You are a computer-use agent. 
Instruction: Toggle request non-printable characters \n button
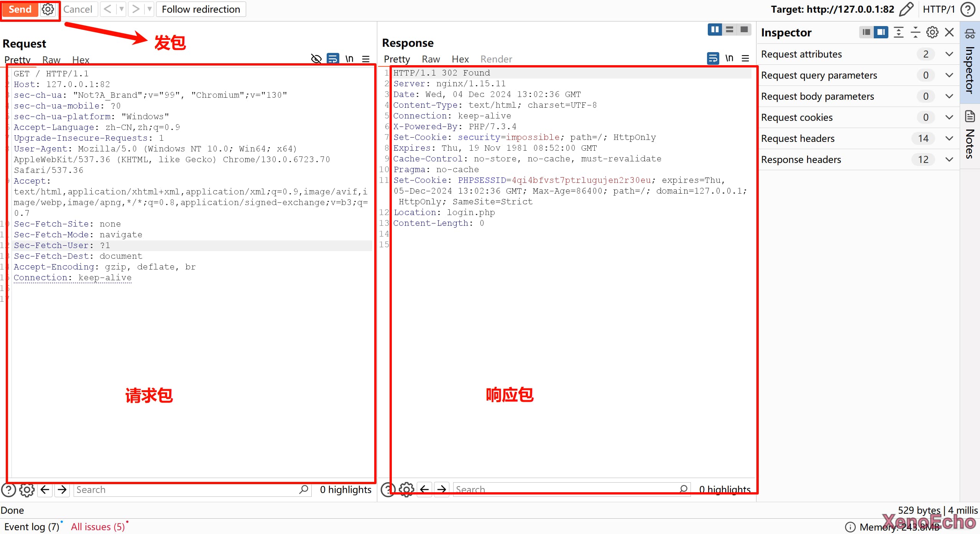point(349,59)
